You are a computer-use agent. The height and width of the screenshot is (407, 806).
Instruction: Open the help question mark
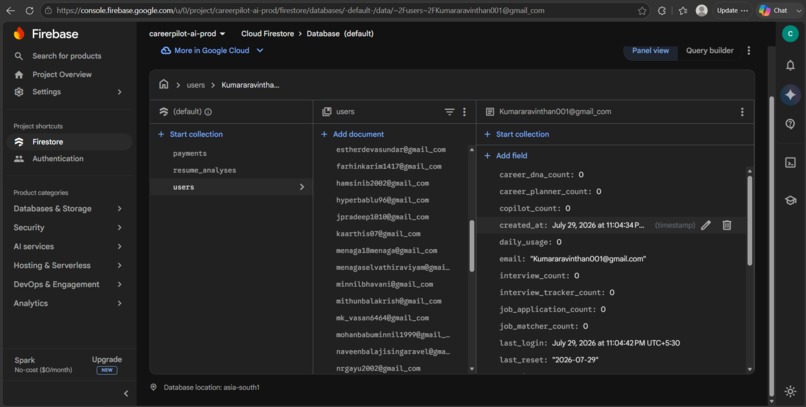tap(790, 124)
